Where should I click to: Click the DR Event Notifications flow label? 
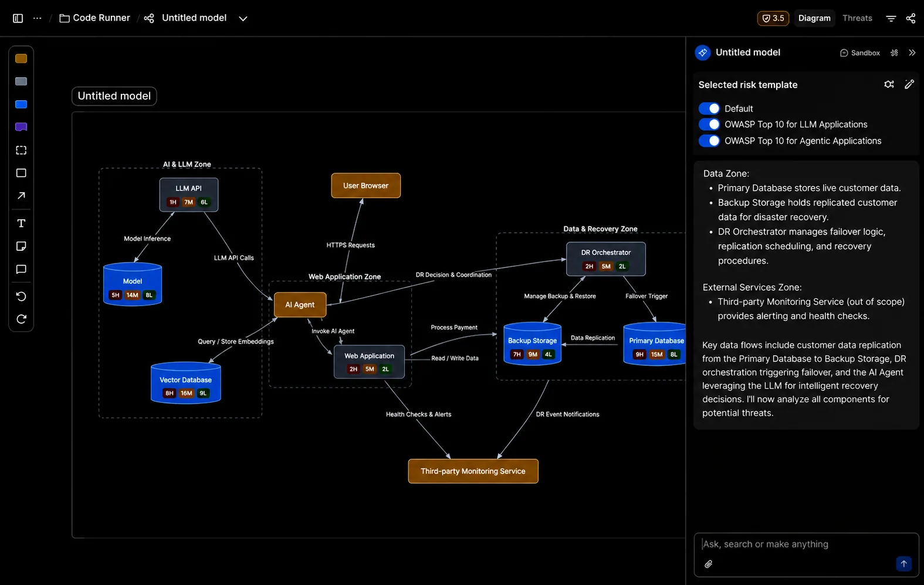[x=567, y=414]
